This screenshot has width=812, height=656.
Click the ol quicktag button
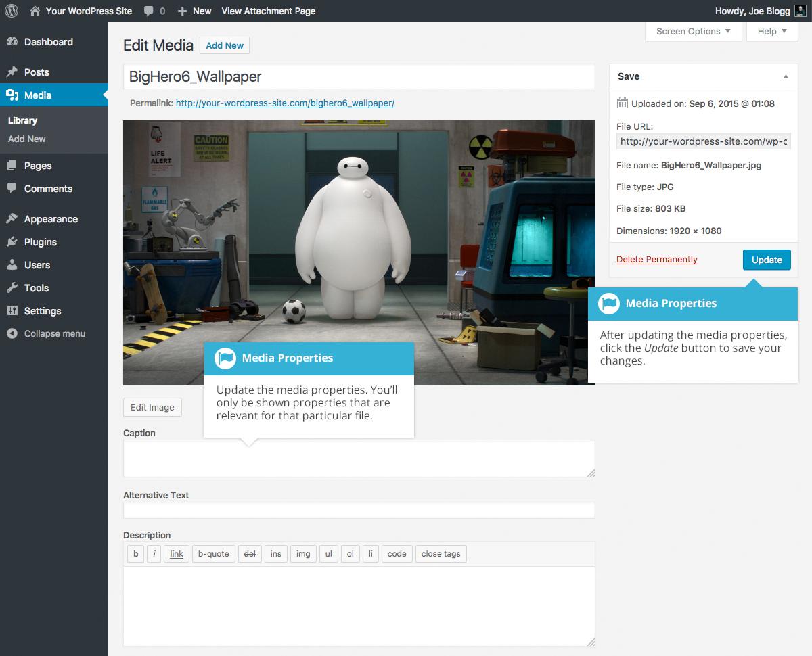(350, 554)
